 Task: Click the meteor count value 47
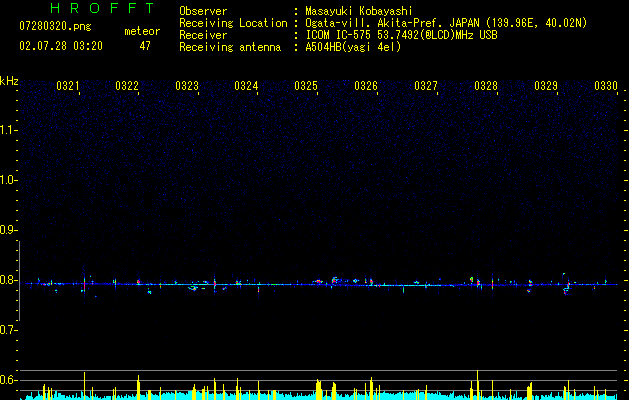tap(145, 46)
